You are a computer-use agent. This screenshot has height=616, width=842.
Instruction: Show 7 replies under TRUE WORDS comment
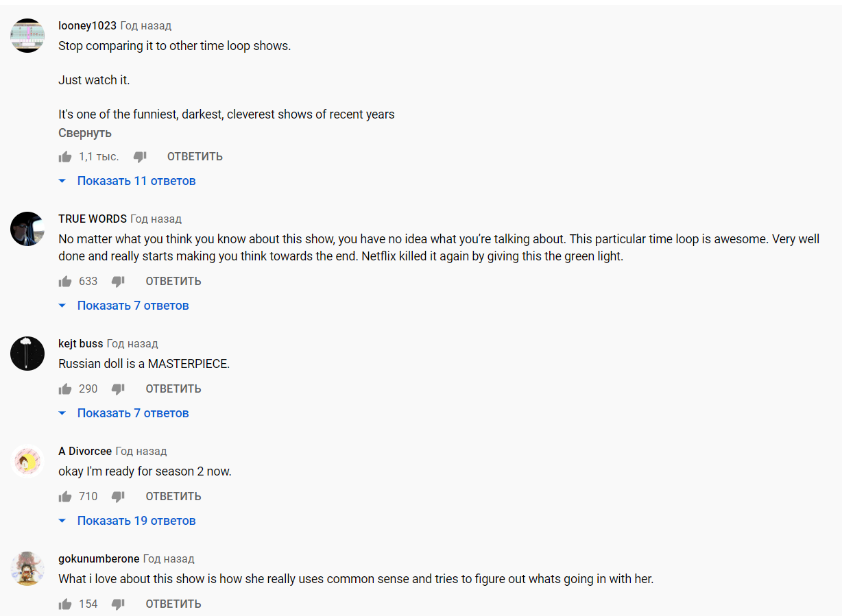(x=124, y=306)
